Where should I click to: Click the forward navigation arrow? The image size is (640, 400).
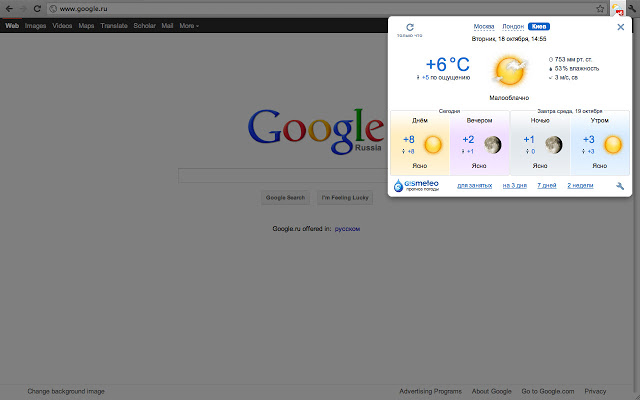pos(23,9)
